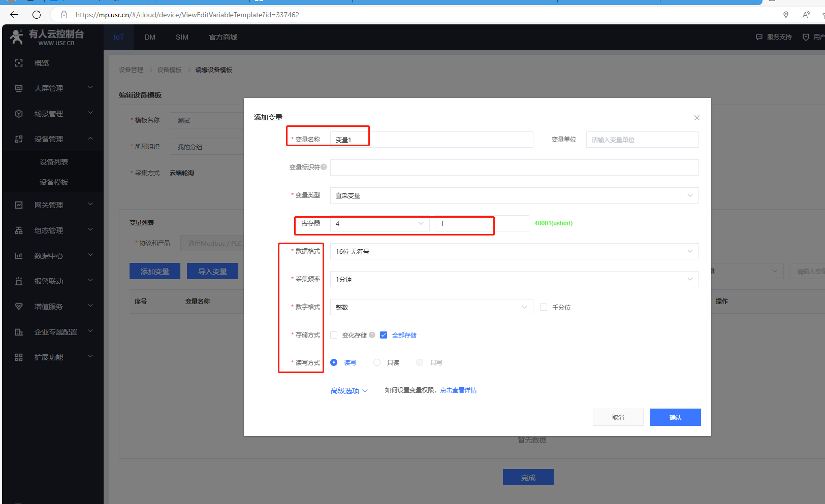Screen dimensions: 825x504
Task: Click the 变量单位 input field
Action: (x=642, y=140)
